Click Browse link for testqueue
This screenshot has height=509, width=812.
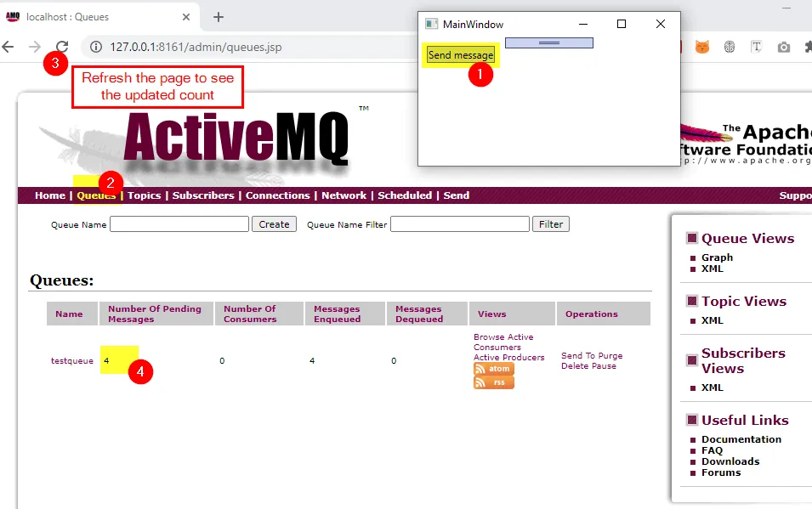point(488,337)
